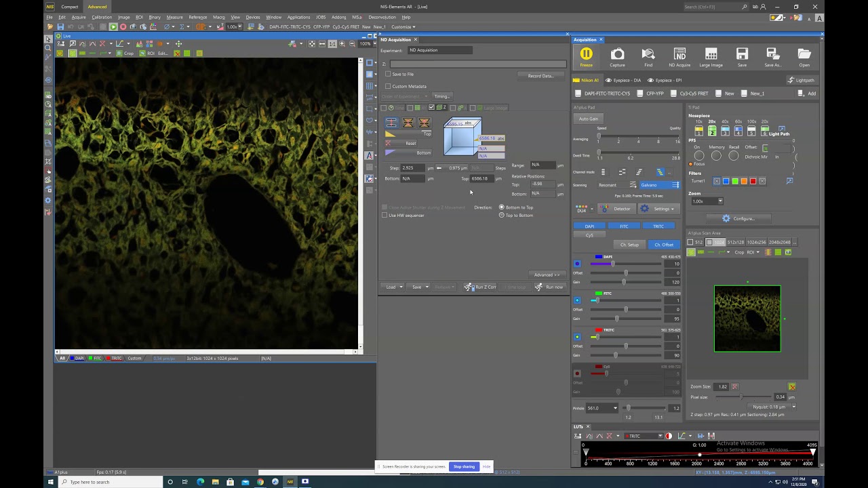Click Run now to start ND acquisition
Screen dimensions: 868x488
(549, 287)
